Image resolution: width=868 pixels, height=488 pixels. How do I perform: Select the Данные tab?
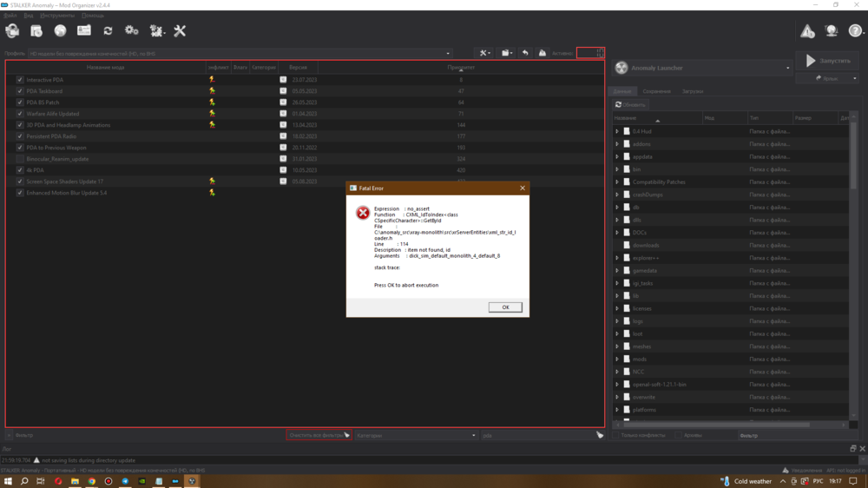click(x=622, y=91)
